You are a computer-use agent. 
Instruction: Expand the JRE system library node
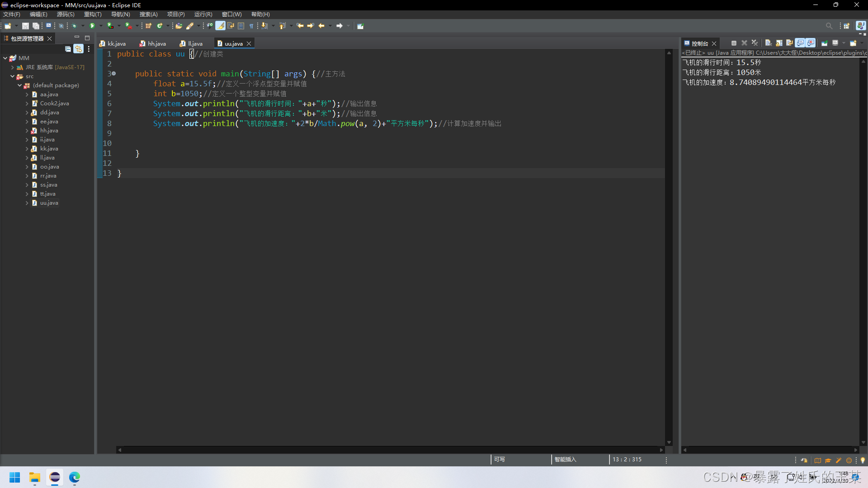tap(12, 67)
